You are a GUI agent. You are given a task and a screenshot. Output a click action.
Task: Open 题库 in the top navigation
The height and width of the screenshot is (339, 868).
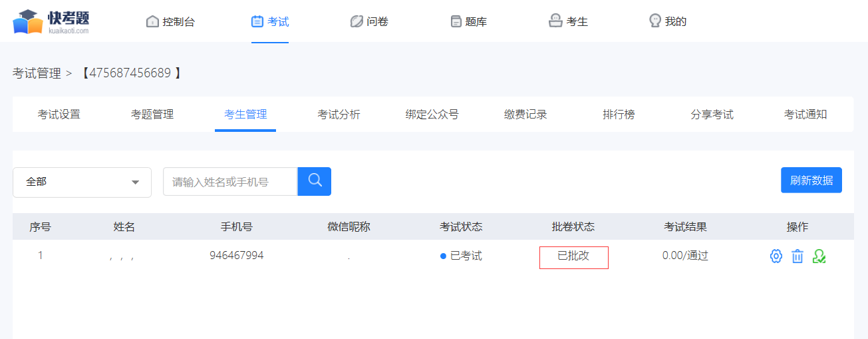[x=468, y=21]
